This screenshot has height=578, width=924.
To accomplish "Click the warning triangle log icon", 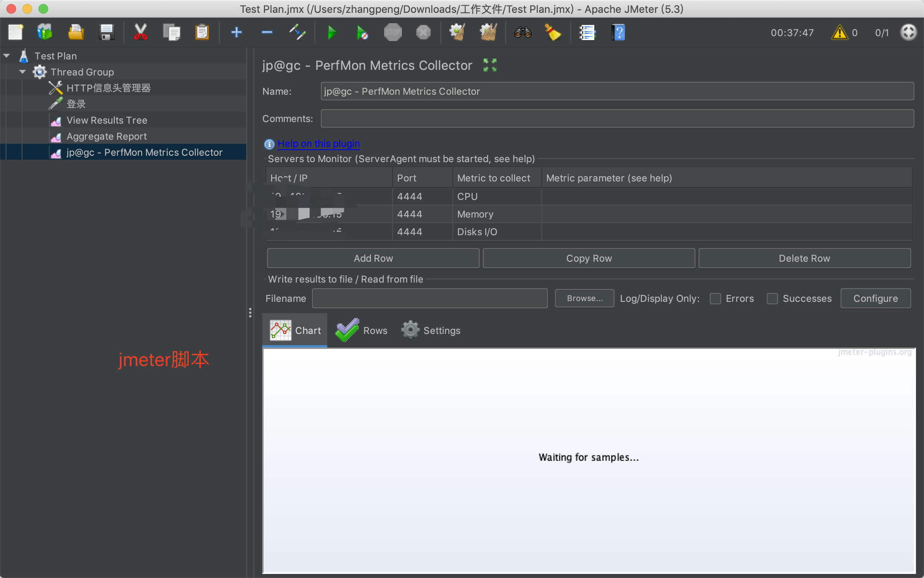I will point(840,33).
